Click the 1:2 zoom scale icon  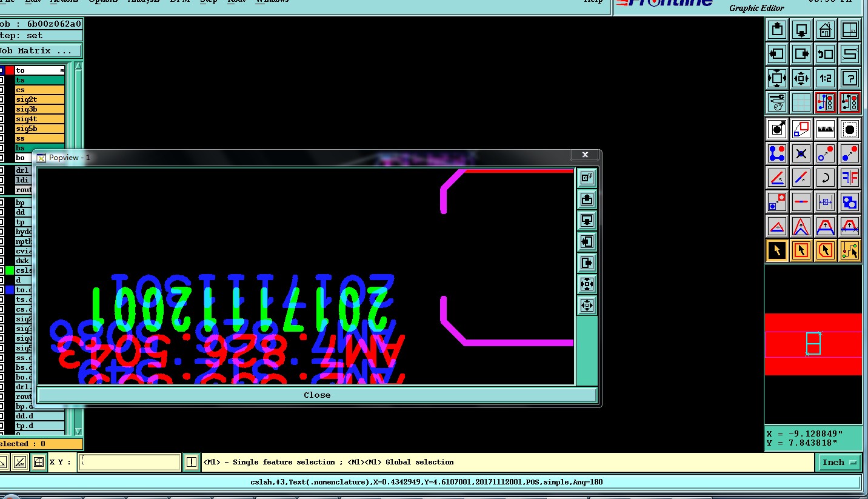click(x=826, y=78)
